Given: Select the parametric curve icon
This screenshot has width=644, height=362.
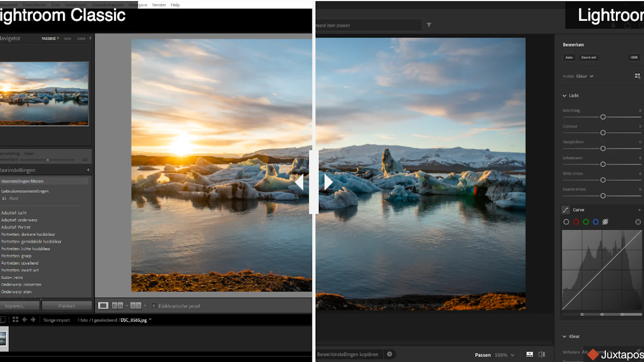Looking at the screenshot, I should pos(605,222).
